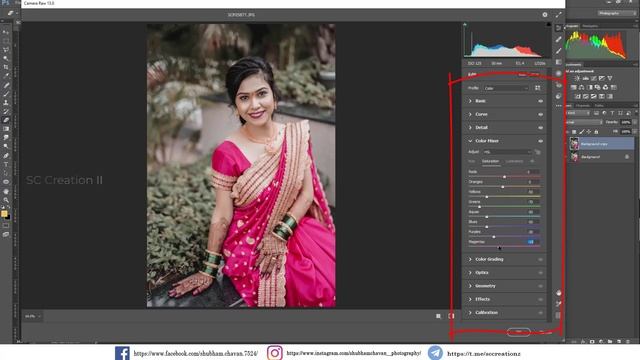Open the Adjust HSL dropdown
Viewport: 640px width, 360px height.
[x=507, y=152]
